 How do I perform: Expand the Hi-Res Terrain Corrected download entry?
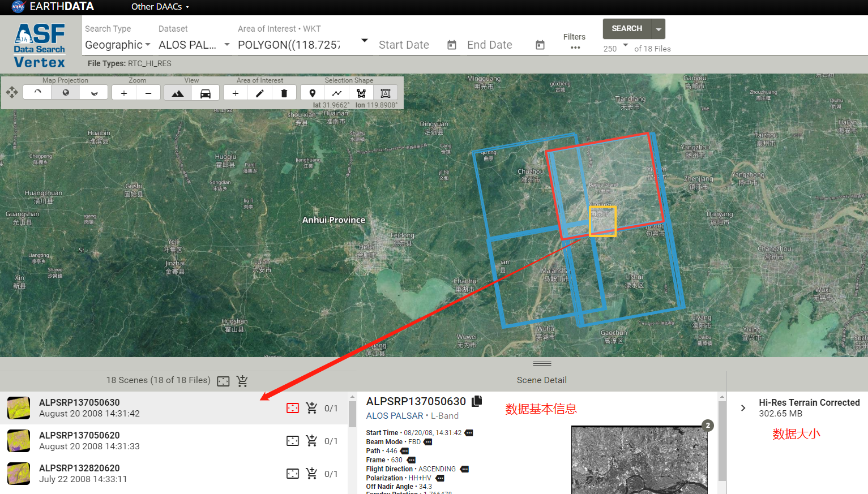pyautogui.click(x=743, y=407)
